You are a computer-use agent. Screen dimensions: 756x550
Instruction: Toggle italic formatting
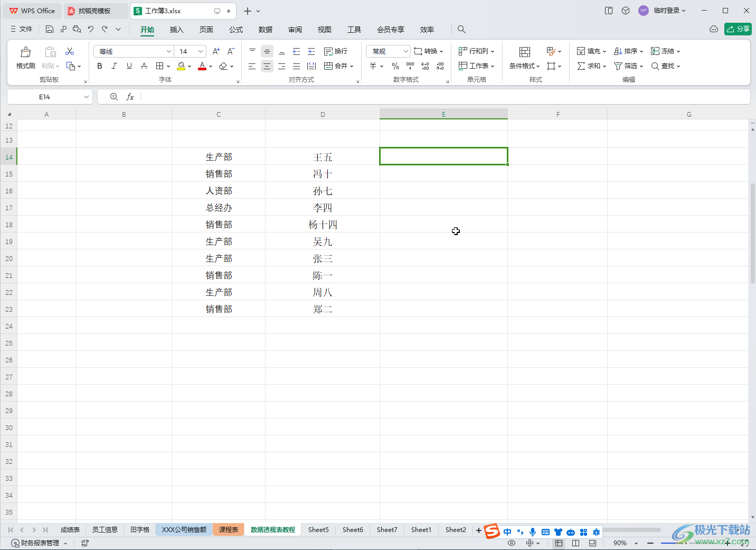coord(114,66)
